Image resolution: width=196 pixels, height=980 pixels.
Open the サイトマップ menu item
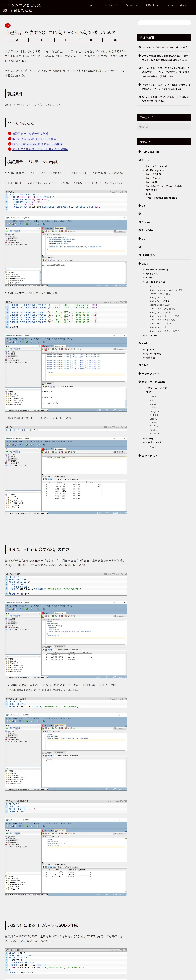pyautogui.click(x=111, y=5)
